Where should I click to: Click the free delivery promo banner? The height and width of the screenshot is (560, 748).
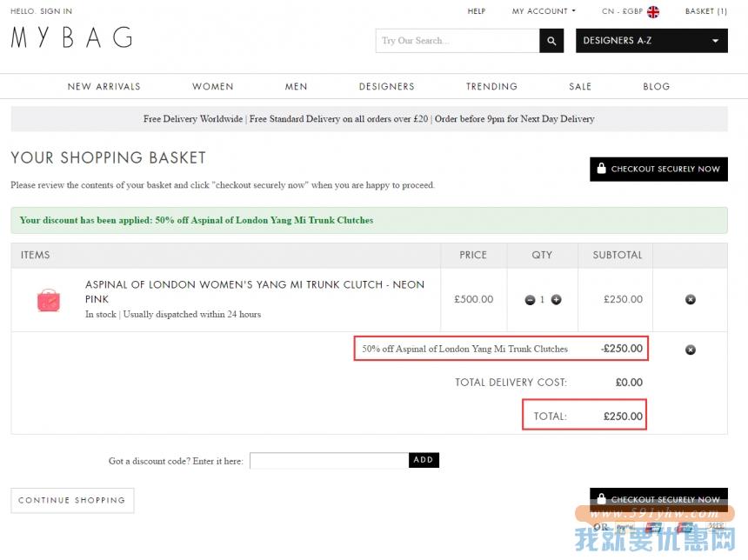coord(370,119)
